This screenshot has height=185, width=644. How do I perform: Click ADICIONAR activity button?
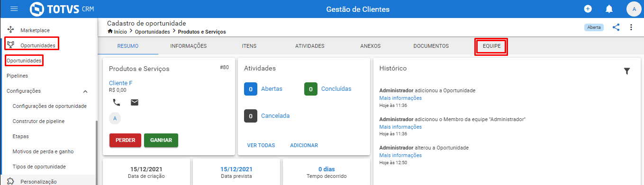(304, 145)
